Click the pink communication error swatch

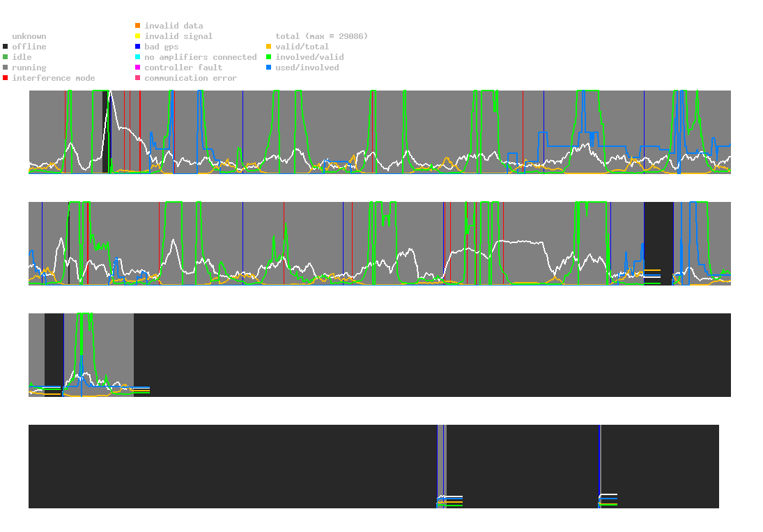pos(138,78)
